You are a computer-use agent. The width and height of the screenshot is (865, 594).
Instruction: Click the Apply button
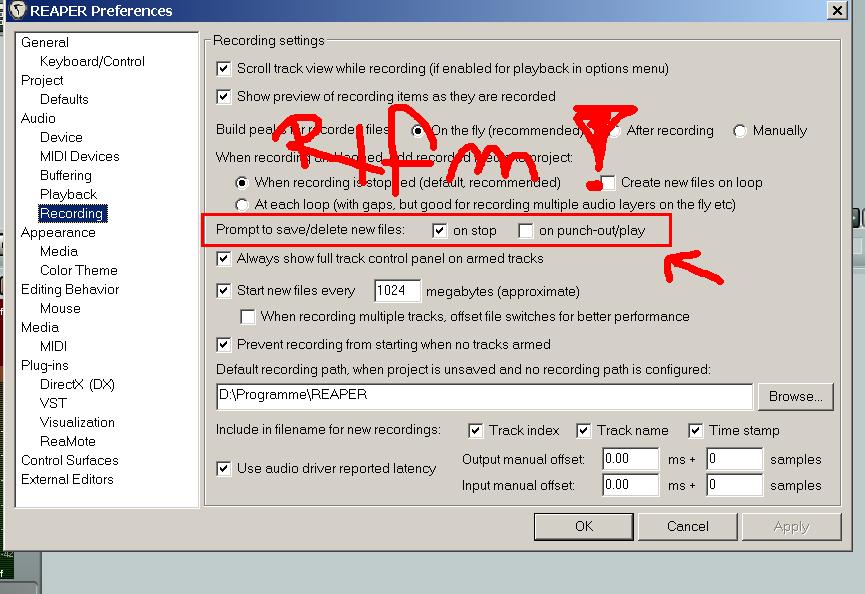(x=792, y=527)
